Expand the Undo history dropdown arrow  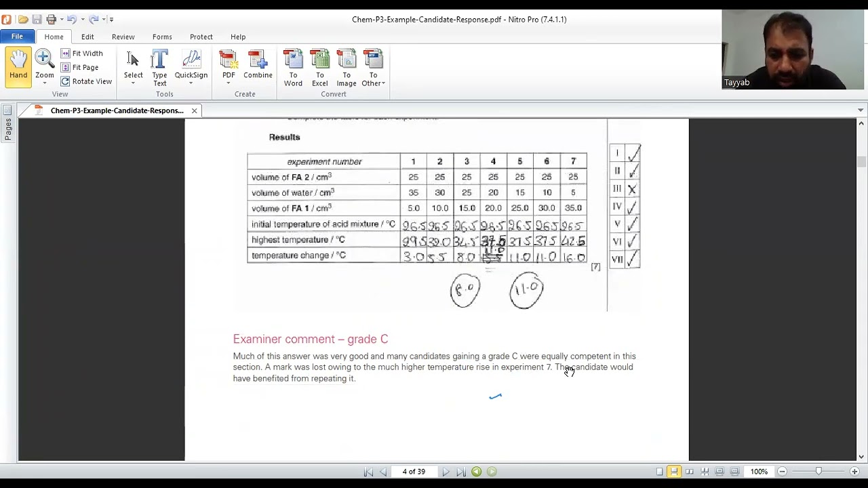pyautogui.click(x=82, y=20)
